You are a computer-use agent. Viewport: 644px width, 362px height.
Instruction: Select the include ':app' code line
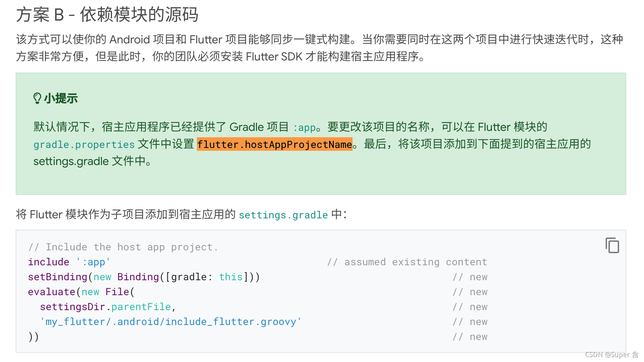tap(68, 262)
